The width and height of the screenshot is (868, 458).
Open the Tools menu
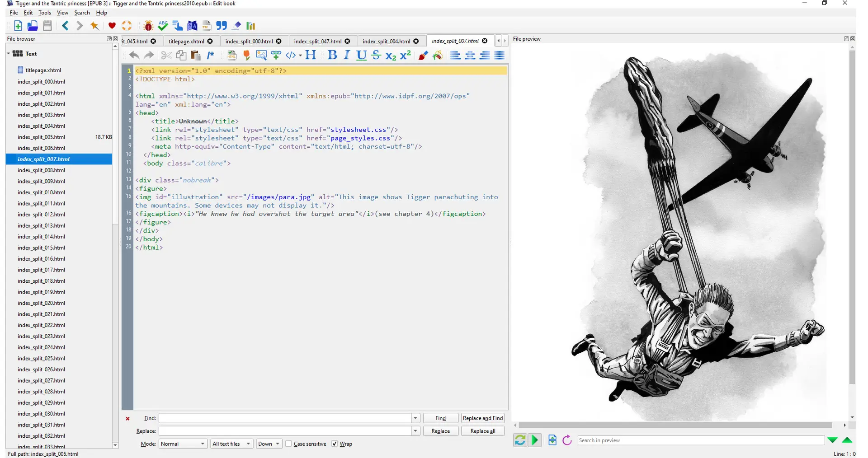click(x=44, y=13)
